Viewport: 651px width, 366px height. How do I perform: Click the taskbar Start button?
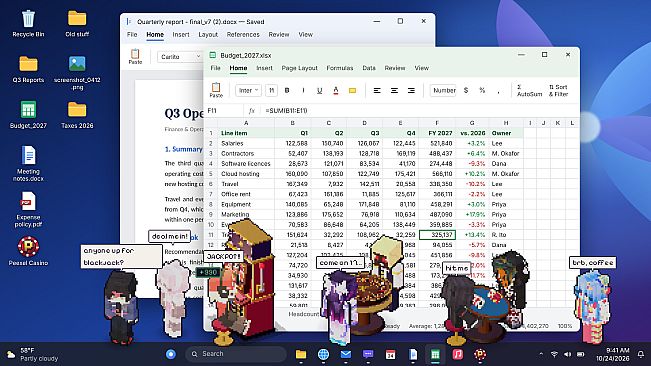pyautogui.click(x=171, y=354)
